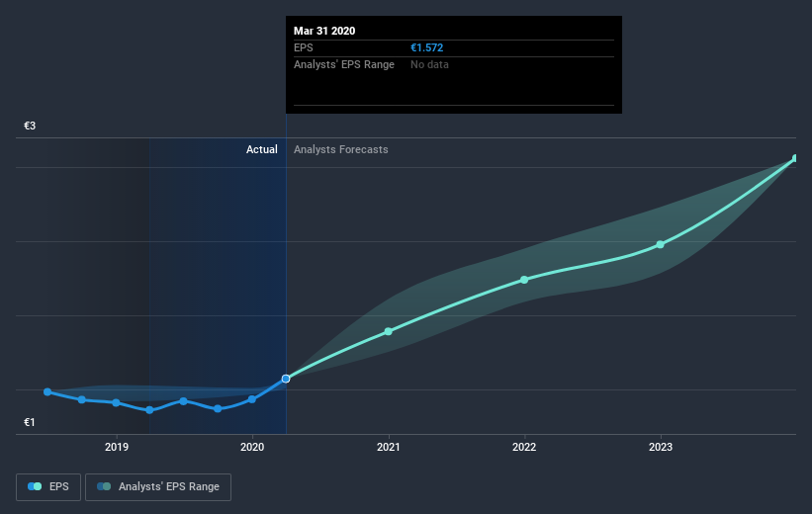Click the €3 y-axis label
Screen dimensions: 812x514
pyautogui.click(x=30, y=126)
